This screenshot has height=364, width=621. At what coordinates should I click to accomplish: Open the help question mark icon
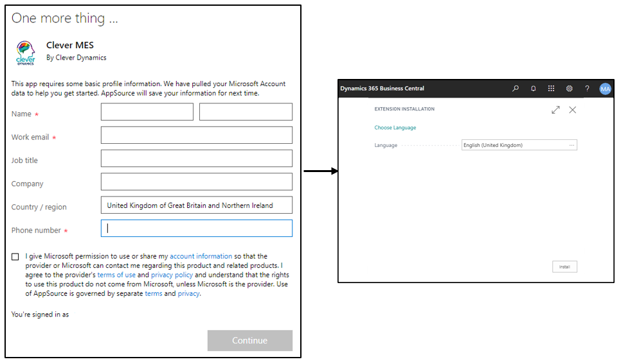(587, 89)
